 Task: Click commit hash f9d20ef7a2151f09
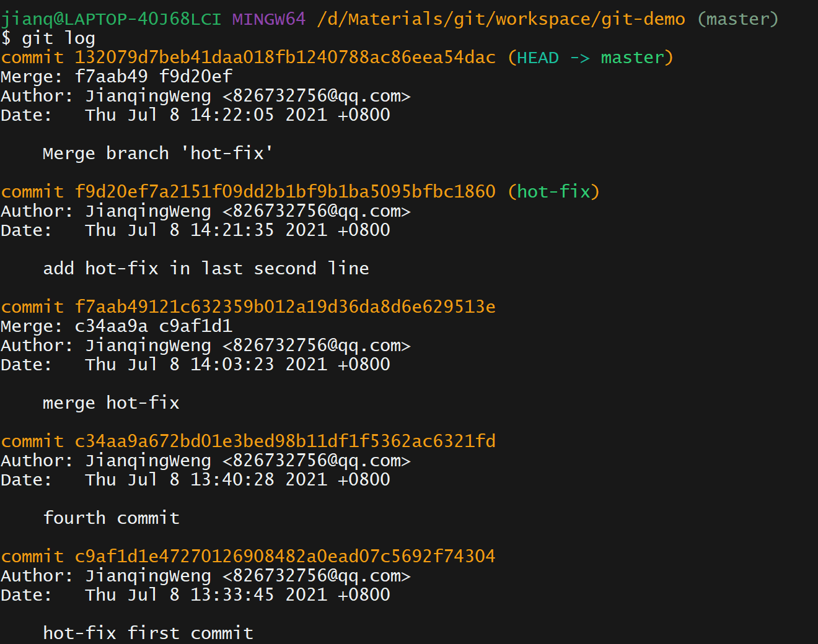[x=285, y=192]
